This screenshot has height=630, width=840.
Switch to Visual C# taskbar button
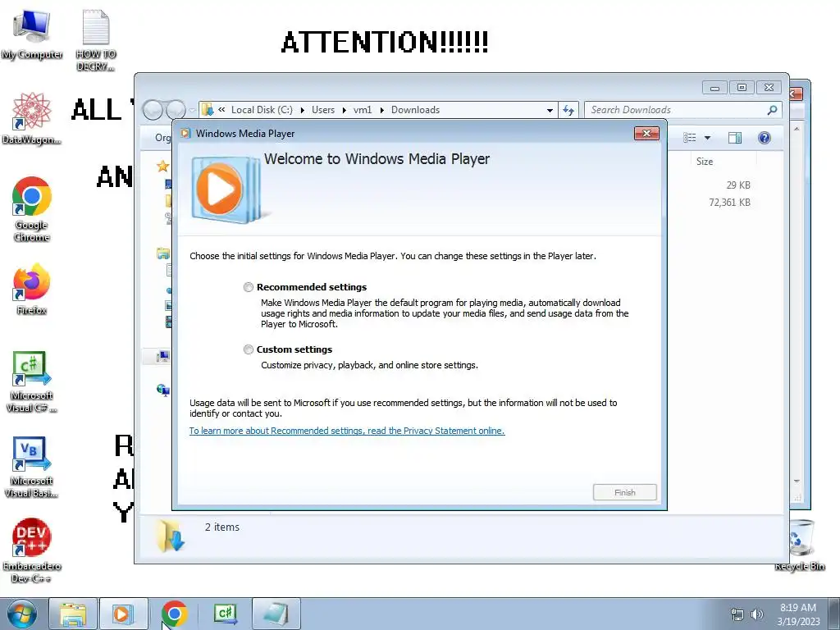pos(225,614)
